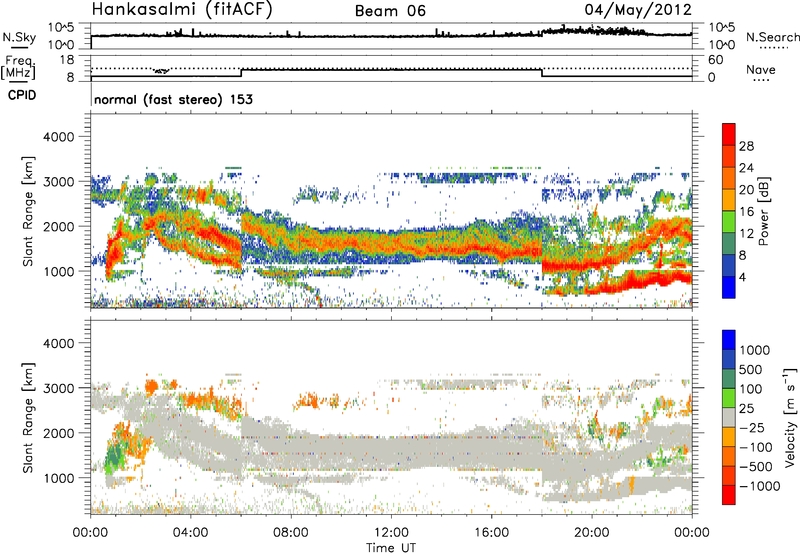Click the 20:00 time axis tick label

(x=591, y=533)
